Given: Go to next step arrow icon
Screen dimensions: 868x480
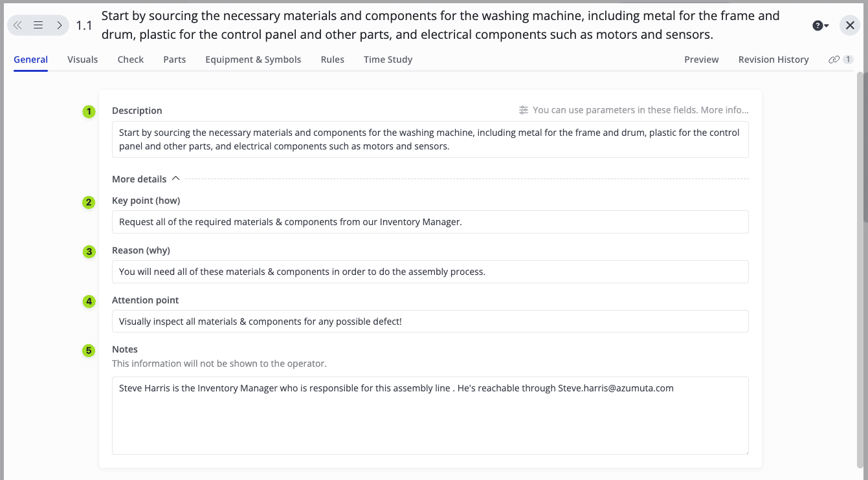Looking at the screenshot, I should [x=59, y=25].
